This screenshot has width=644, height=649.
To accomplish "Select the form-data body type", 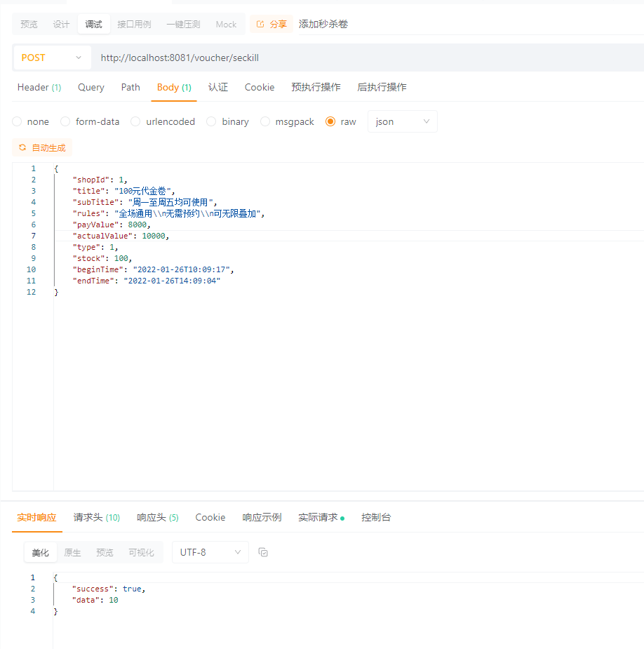I will [65, 121].
